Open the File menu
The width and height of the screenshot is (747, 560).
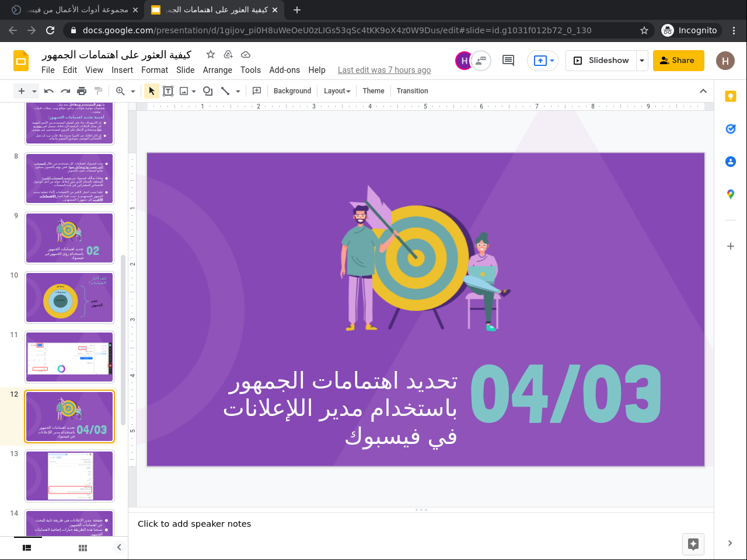click(48, 70)
